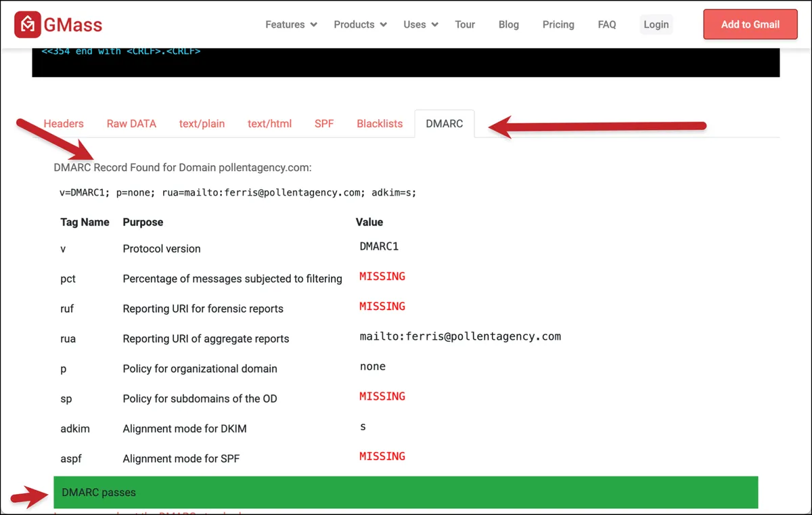Click the 'pct' tag name
The image size is (812, 515).
pyautogui.click(x=68, y=279)
